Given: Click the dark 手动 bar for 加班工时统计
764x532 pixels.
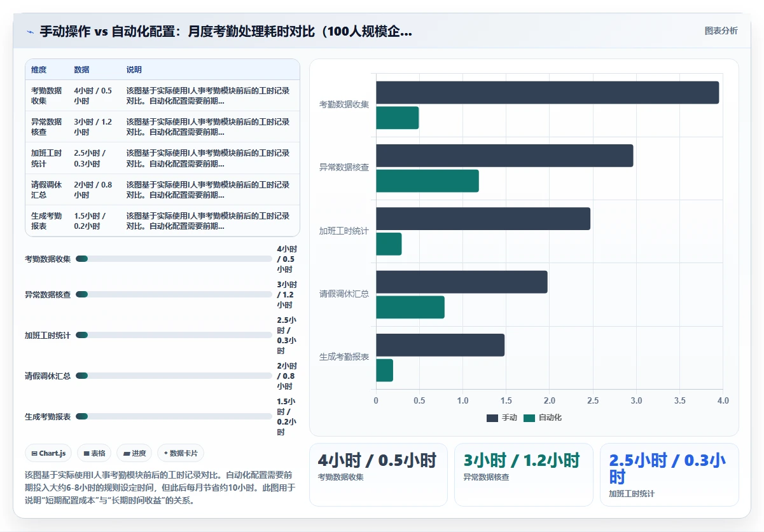Looking at the screenshot, I should [x=483, y=219].
